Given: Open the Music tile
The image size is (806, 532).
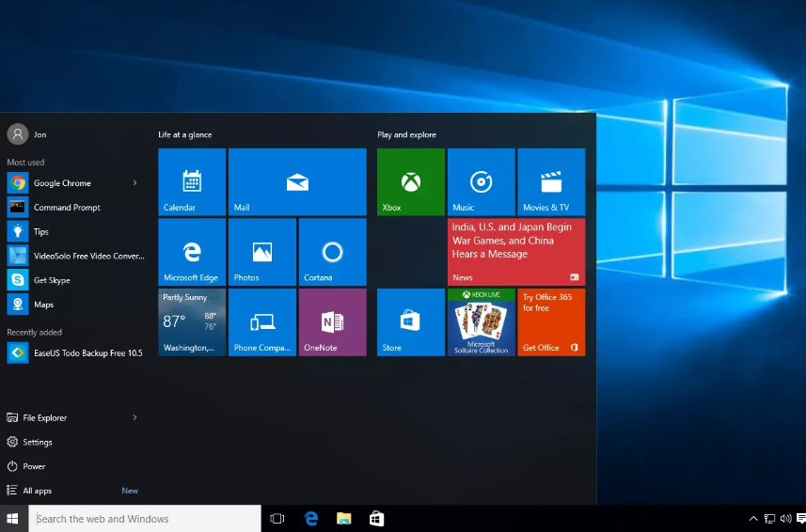Looking at the screenshot, I should pos(482,181).
